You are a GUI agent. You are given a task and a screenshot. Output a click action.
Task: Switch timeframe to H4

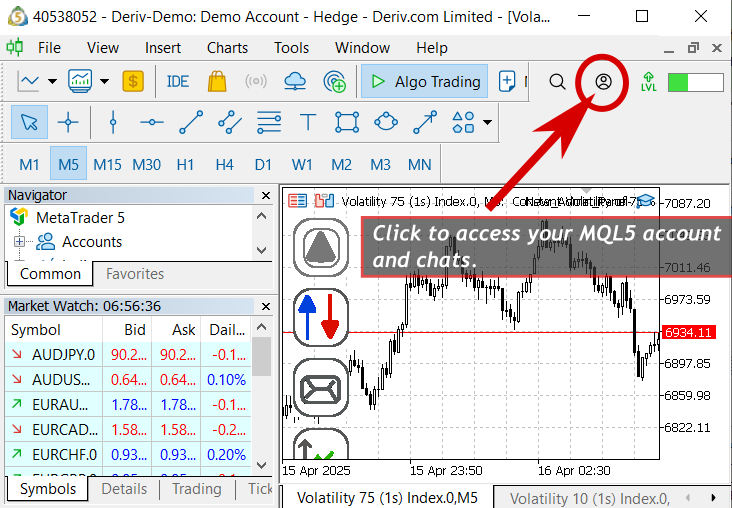pyautogui.click(x=225, y=165)
